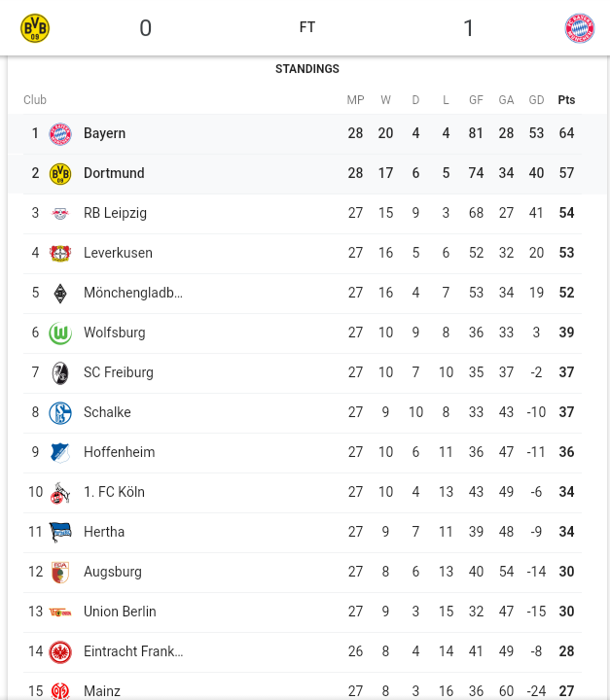Open the Wolfsburg logo icon
Screen dimensions: 610x700
60,333
